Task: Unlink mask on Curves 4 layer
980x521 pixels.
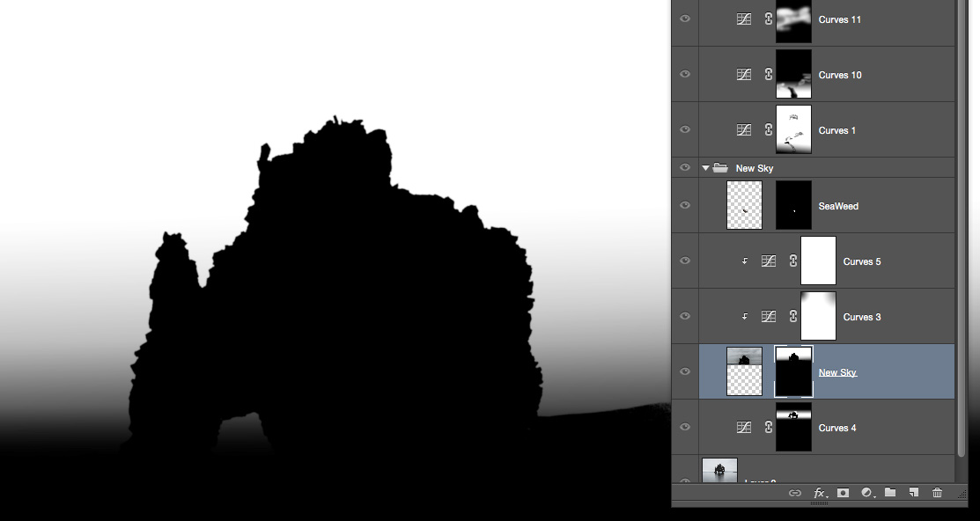Action: click(768, 428)
